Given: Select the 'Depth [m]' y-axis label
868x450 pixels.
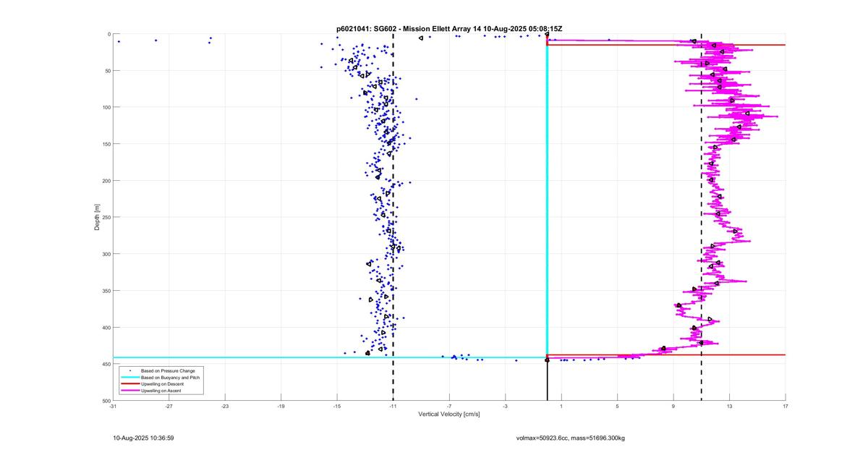Looking at the screenshot, I should coord(97,217).
